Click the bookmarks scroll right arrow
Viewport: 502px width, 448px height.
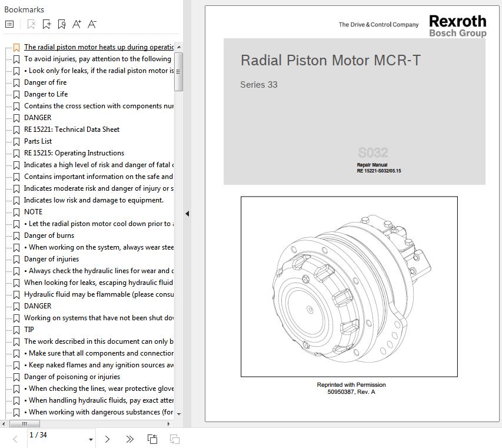click(x=169, y=424)
